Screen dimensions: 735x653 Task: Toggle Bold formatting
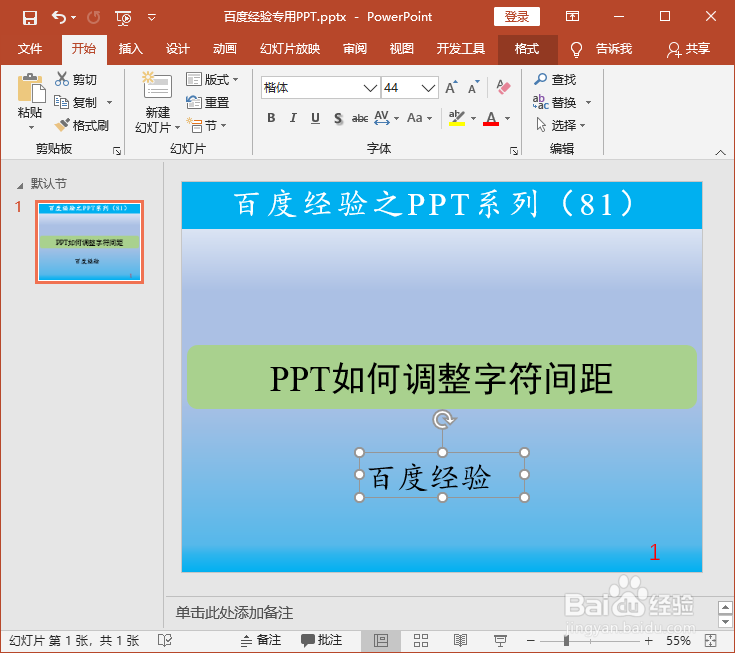coord(271,118)
